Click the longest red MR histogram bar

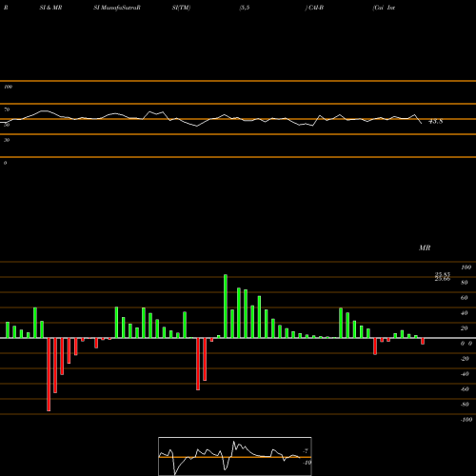(49, 374)
